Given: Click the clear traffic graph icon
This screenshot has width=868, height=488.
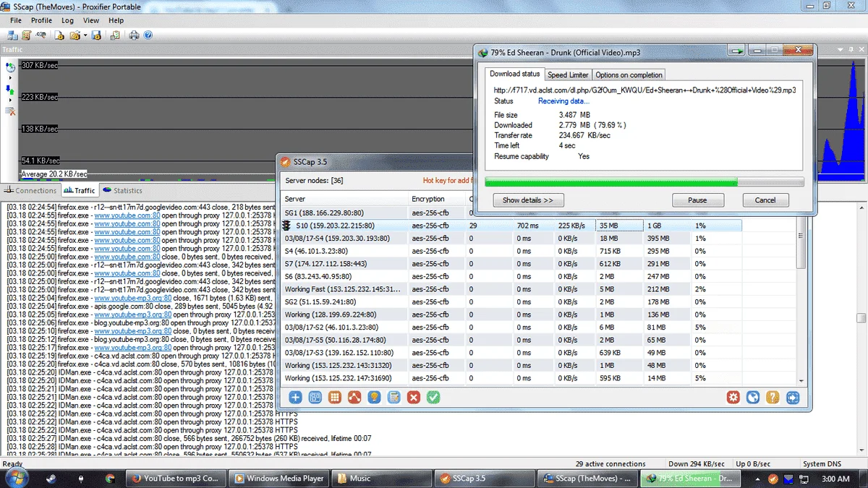Looking at the screenshot, I should coord(10,111).
